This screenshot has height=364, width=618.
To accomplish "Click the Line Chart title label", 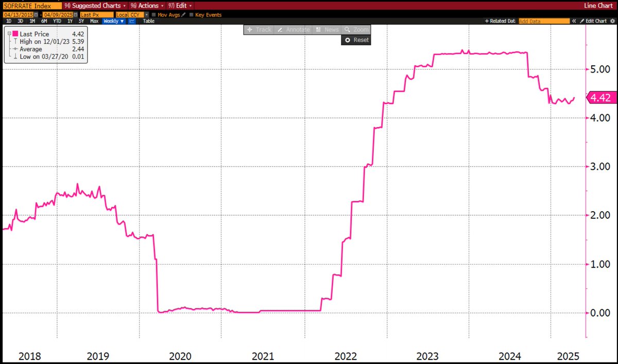I will click(x=598, y=6).
